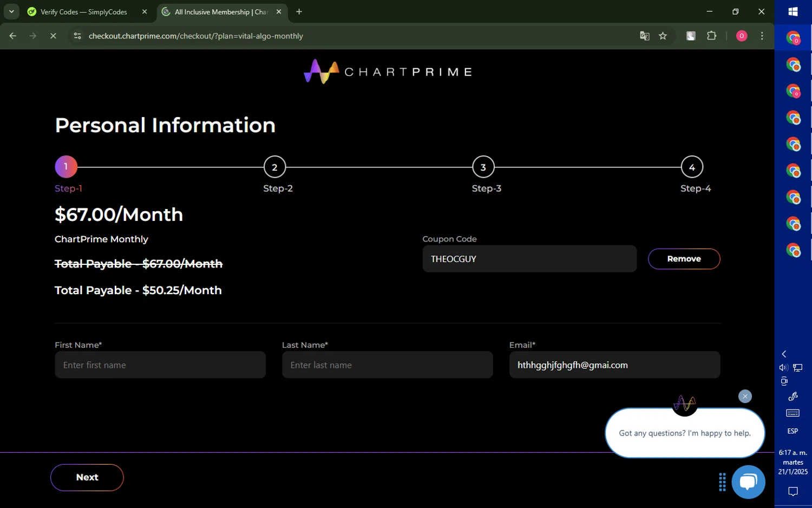
Task: Open the volume speaker control
Action: (783, 368)
